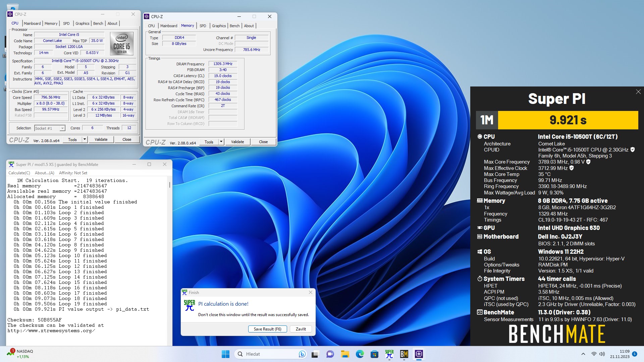The width and height of the screenshot is (644, 362).
Task: Open the Mainboard tab in first CPU-Z window
Action: point(32,23)
